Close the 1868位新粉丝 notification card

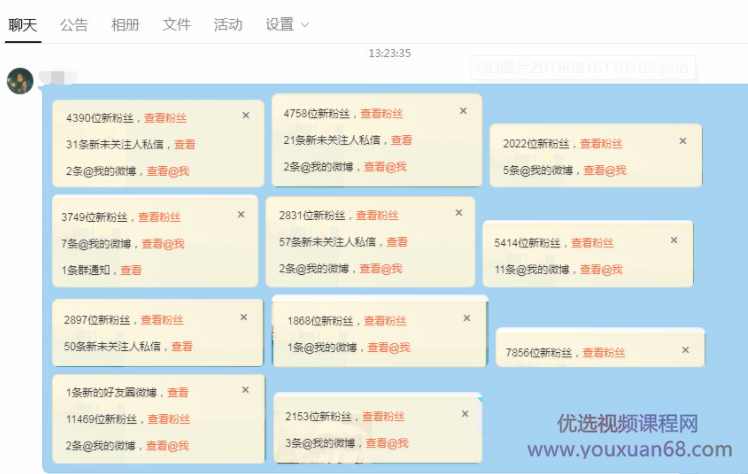pos(467,318)
